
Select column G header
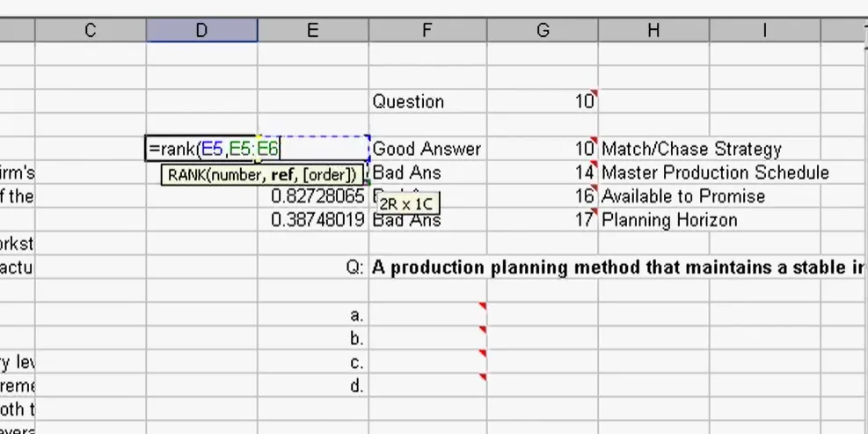click(x=542, y=31)
